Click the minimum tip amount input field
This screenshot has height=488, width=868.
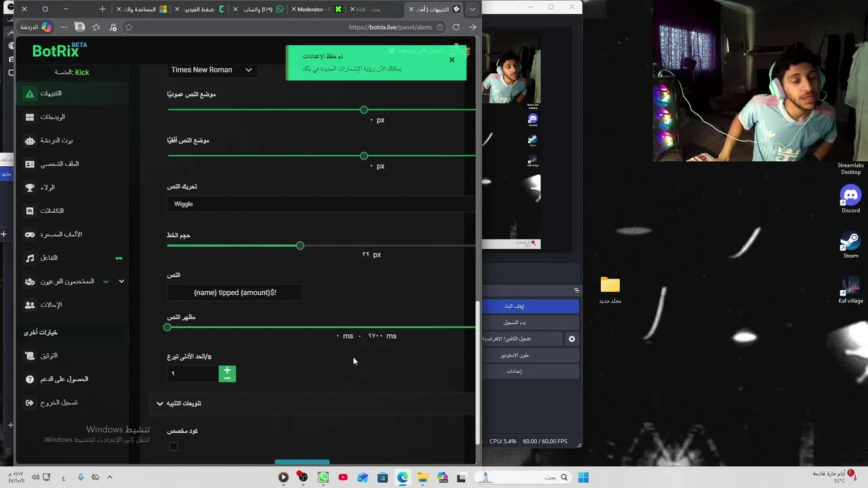point(193,373)
